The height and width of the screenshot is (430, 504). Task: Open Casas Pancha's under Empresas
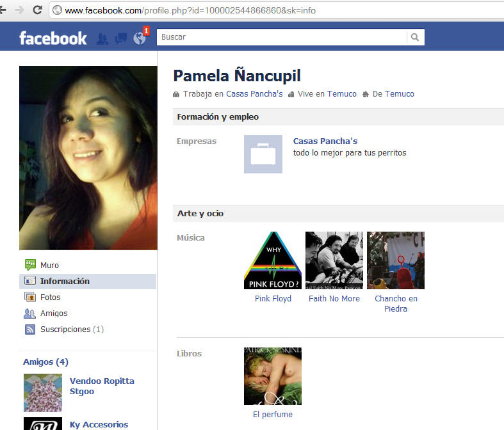click(x=325, y=141)
